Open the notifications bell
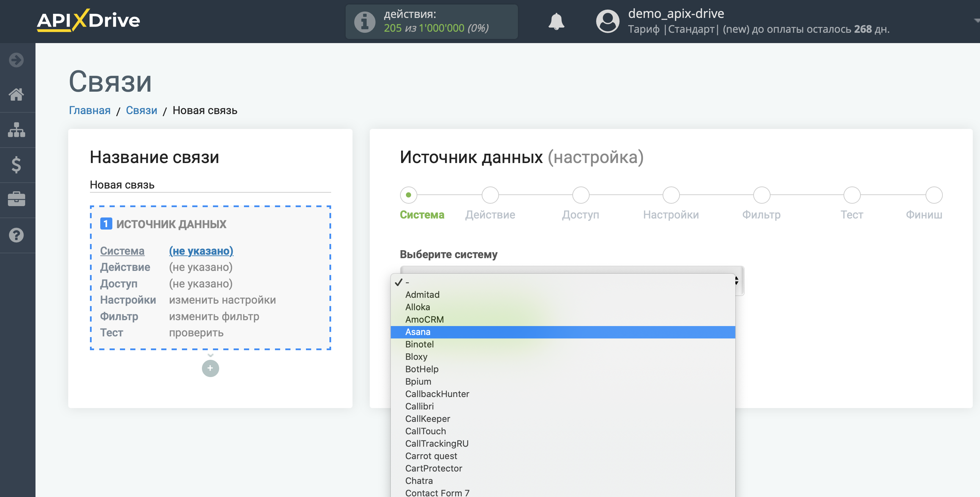The width and height of the screenshot is (980, 497). click(x=556, y=21)
